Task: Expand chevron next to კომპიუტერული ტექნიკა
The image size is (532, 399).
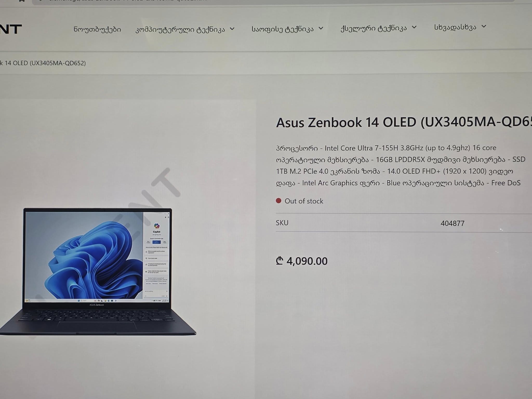Action: coord(232,29)
